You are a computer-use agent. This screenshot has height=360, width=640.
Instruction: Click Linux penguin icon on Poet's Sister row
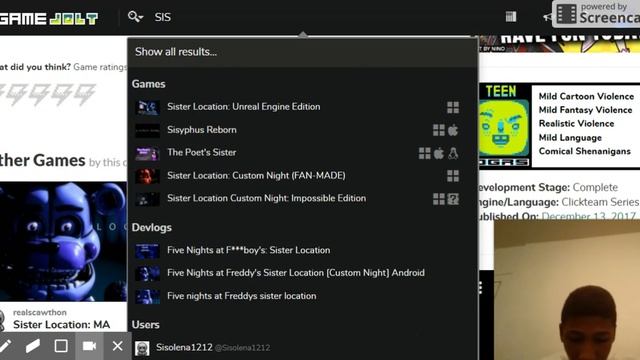(453, 153)
